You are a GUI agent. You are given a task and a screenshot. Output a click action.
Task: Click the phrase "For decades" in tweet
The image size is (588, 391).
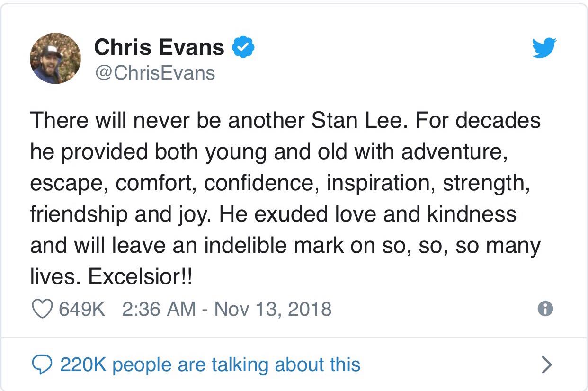point(478,121)
